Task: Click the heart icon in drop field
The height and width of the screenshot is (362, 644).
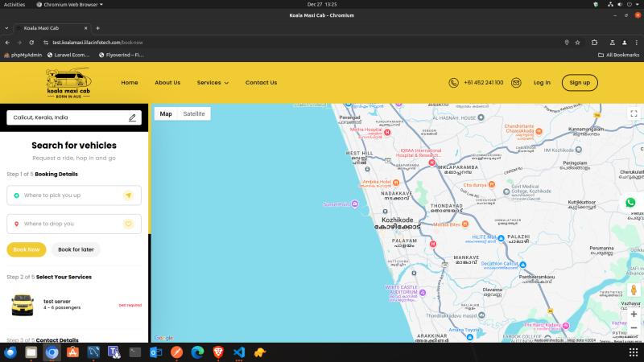Action: (x=127, y=224)
